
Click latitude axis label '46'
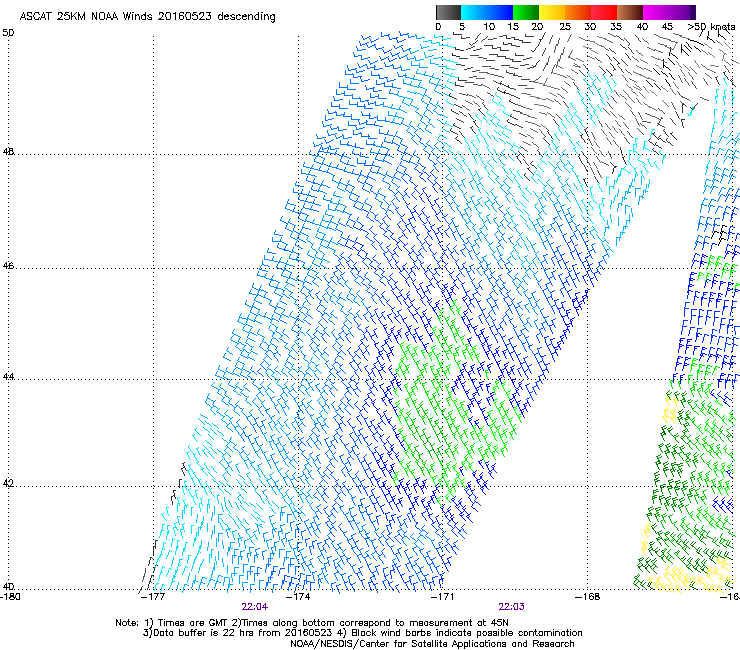[8, 266]
